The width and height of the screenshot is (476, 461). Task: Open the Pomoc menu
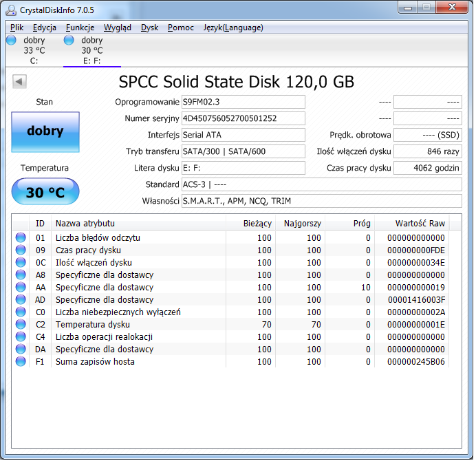pos(181,28)
